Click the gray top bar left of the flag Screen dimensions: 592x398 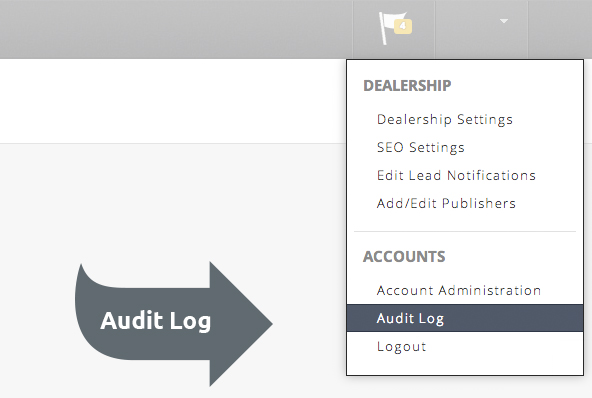point(176,29)
